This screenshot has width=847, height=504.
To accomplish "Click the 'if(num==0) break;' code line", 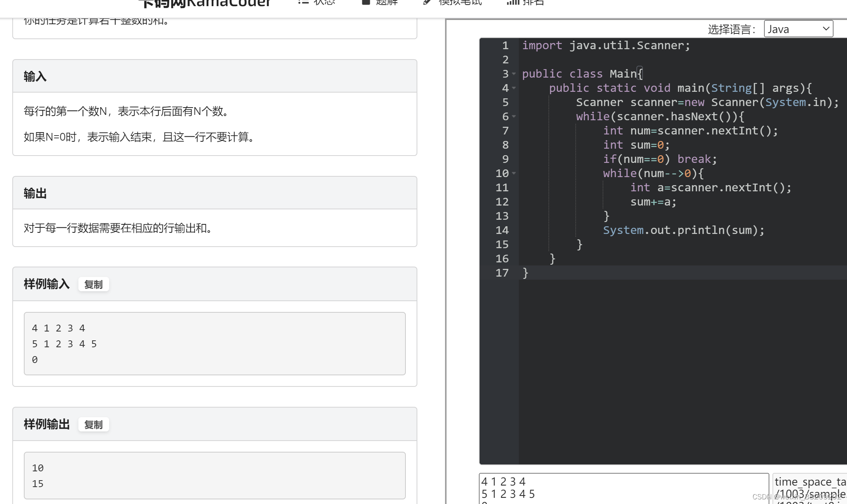I will click(660, 159).
